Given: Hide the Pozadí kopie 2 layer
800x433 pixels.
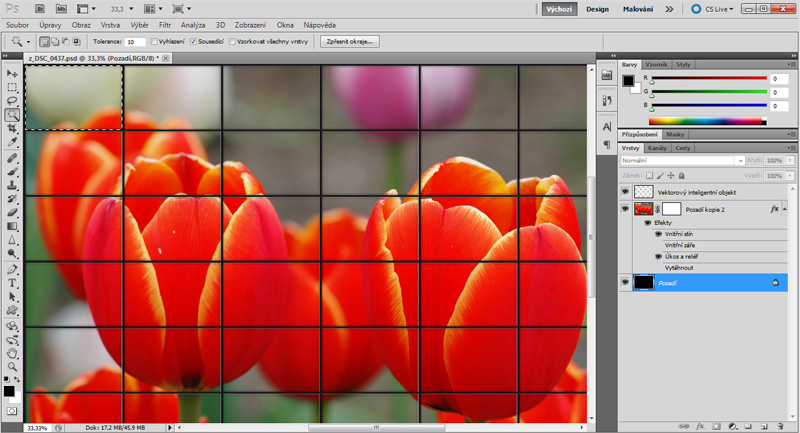Looking at the screenshot, I should (625, 209).
